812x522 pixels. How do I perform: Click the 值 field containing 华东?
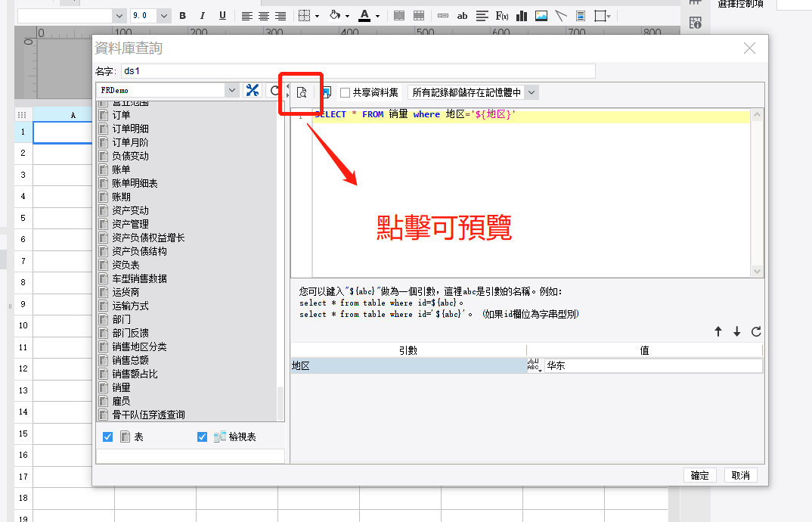(653, 365)
